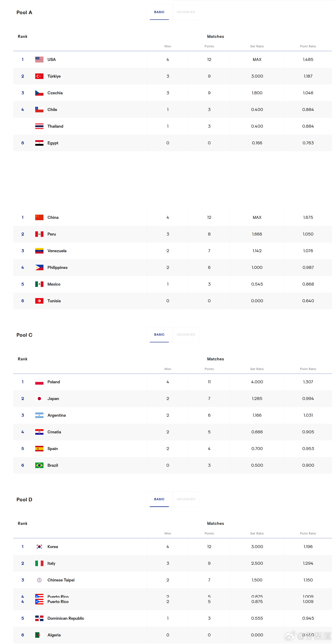Click the Korea flag icon
This screenshot has width=334, height=644.
click(39, 547)
